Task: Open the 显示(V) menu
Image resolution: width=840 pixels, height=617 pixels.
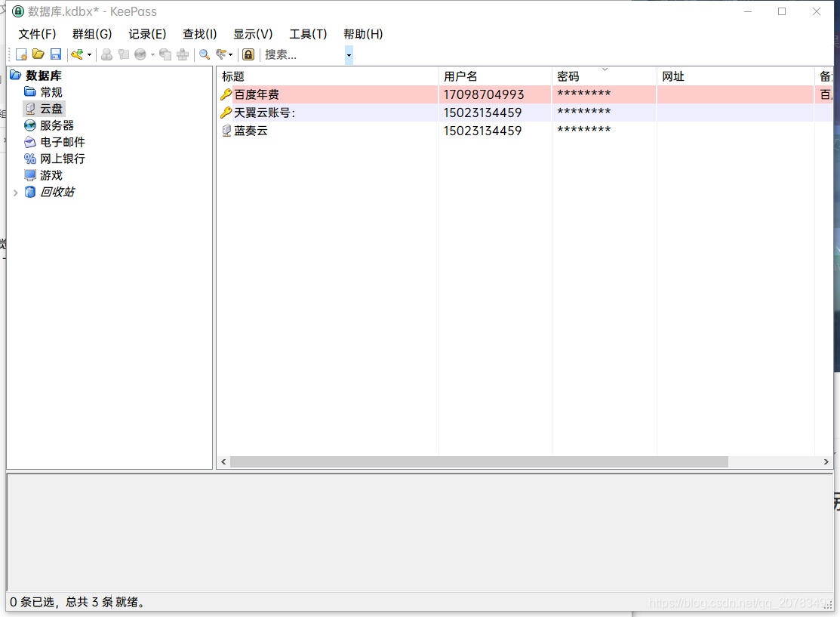Action: pyautogui.click(x=253, y=34)
